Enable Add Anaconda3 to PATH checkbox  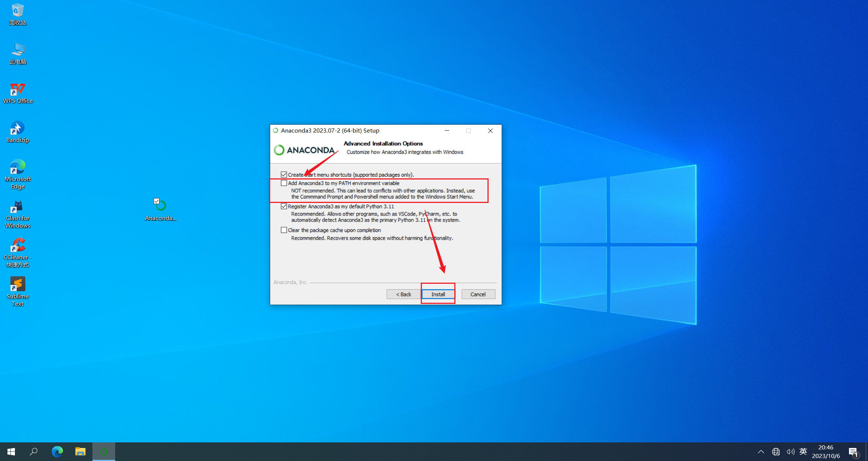284,183
